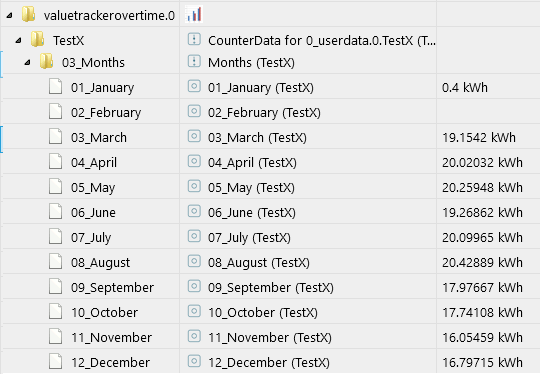Click the valuetrackerovertime.0 folder icon
540x374 pixels.
pyautogui.click(x=29, y=14)
